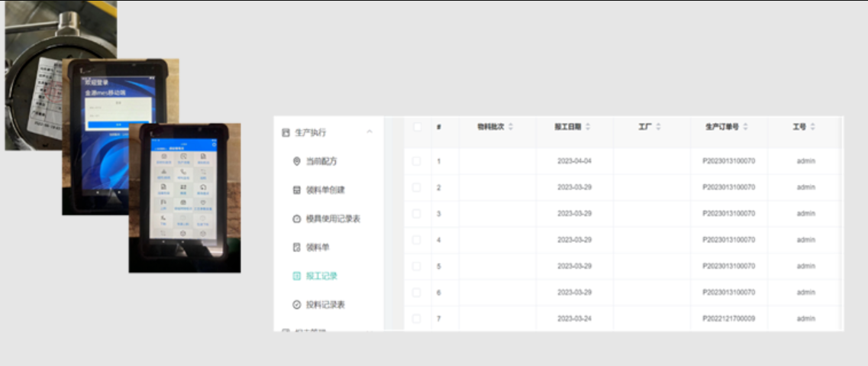Click the clock icon beside 模具使用记录表
The image size is (868, 366).
296,219
